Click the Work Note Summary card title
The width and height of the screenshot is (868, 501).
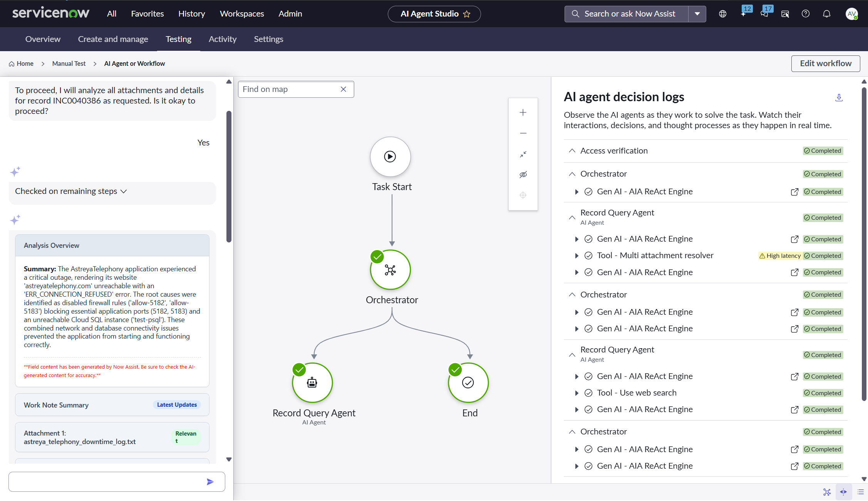[56, 405]
